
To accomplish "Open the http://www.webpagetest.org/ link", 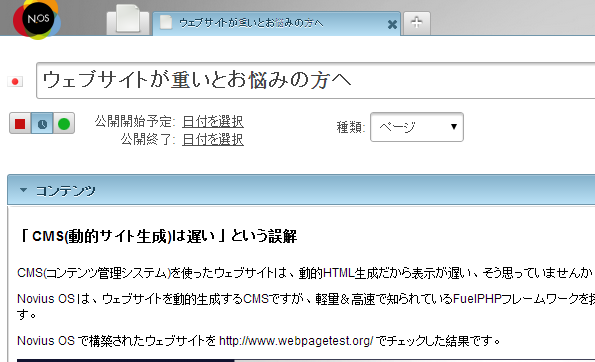I will (296, 341).
